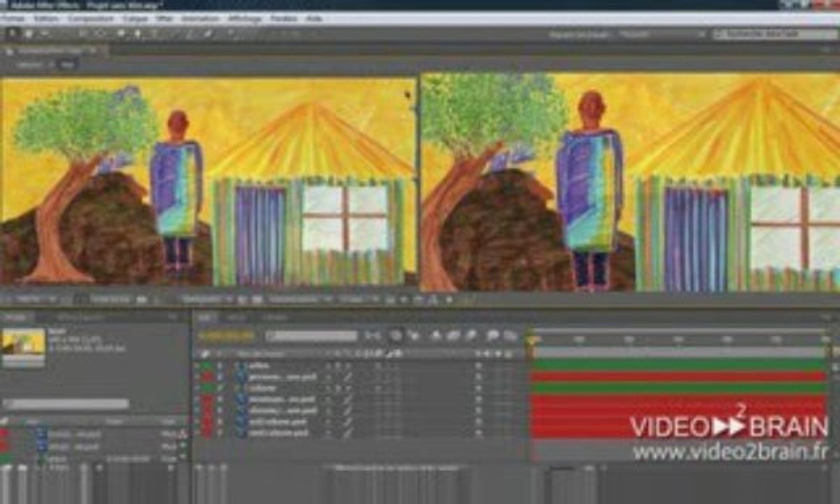Open the Effet menu

click(x=165, y=18)
